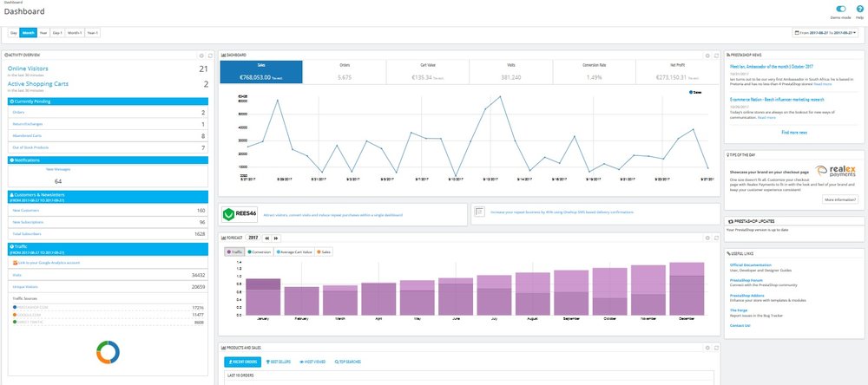Click Activity Overview panel settings gear
The height and width of the screenshot is (385, 868).
coord(201,55)
